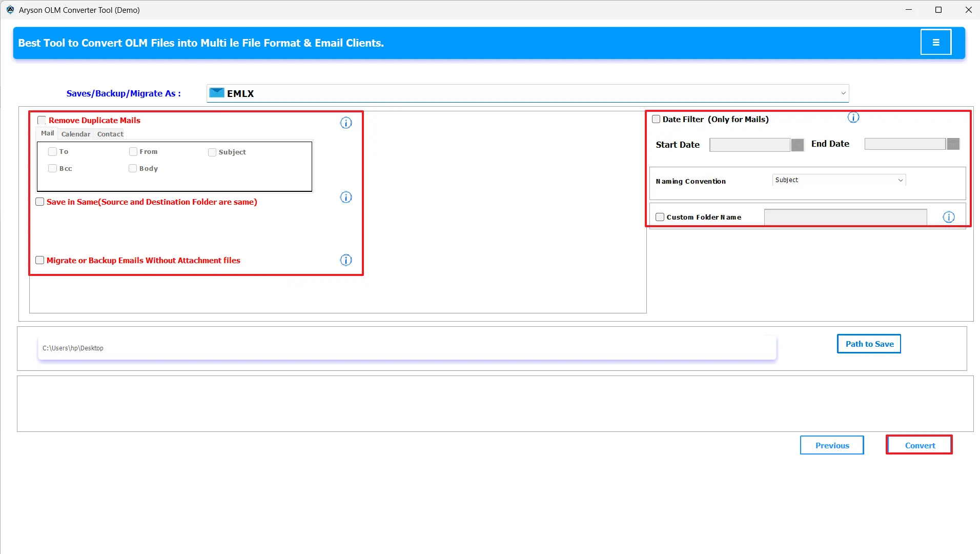
Task: Enable the Date Filter checkbox
Action: [x=656, y=119]
